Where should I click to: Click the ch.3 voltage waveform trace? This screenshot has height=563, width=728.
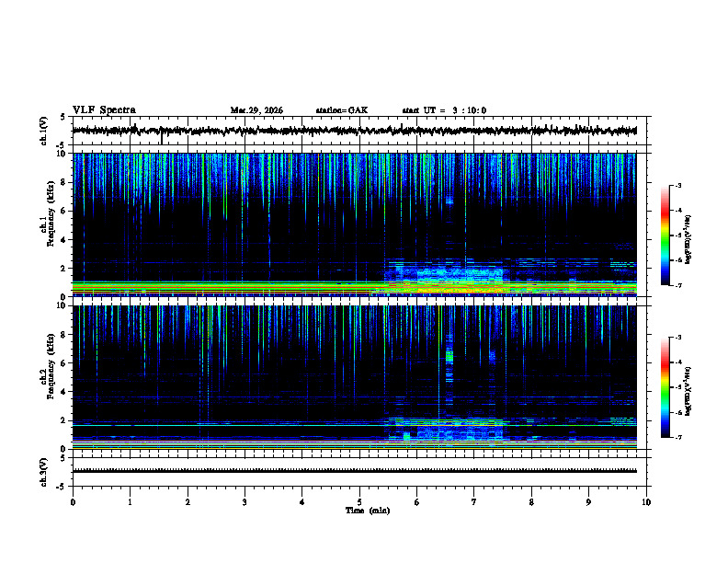[354, 471]
